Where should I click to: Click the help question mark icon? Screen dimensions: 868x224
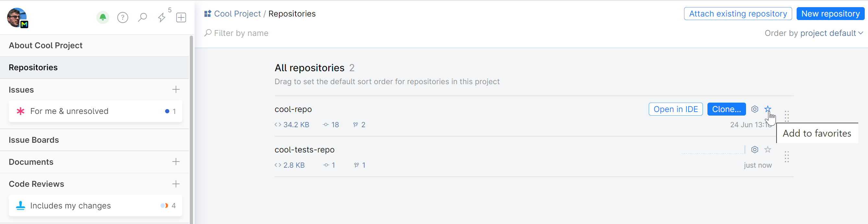coord(123,17)
